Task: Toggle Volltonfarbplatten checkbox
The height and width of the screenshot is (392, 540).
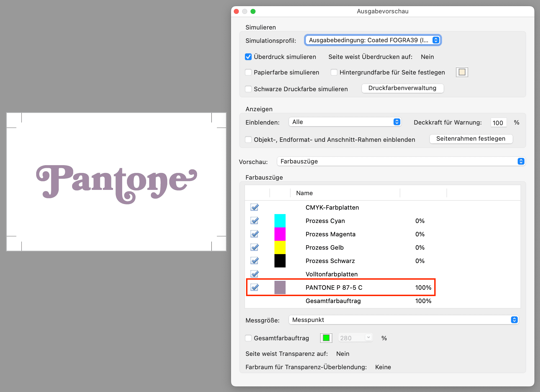Action: pyautogui.click(x=255, y=274)
